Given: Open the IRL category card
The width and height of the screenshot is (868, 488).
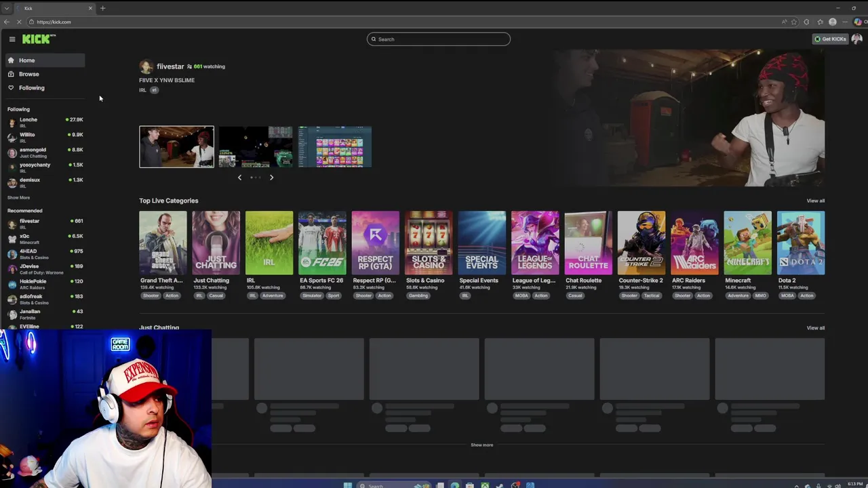Looking at the screenshot, I should coord(269,243).
